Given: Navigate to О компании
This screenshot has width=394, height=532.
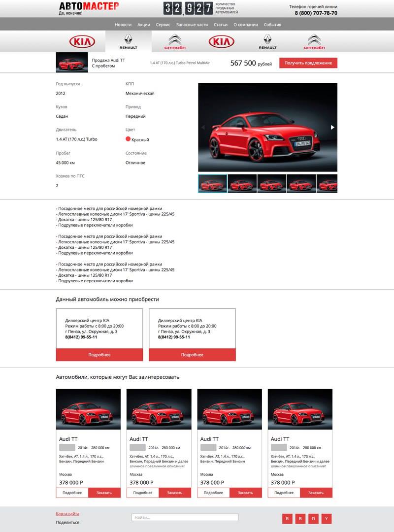Looking at the screenshot, I should (x=246, y=25).
